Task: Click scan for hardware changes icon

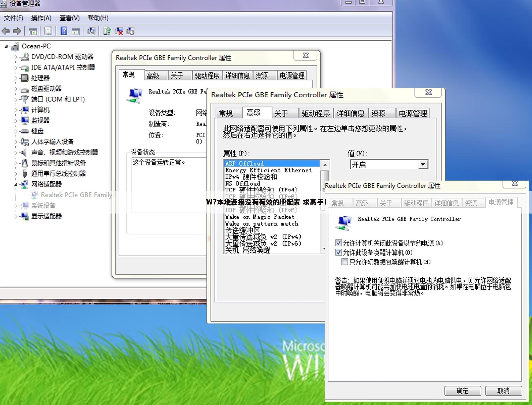Action: click(x=91, y=31)
